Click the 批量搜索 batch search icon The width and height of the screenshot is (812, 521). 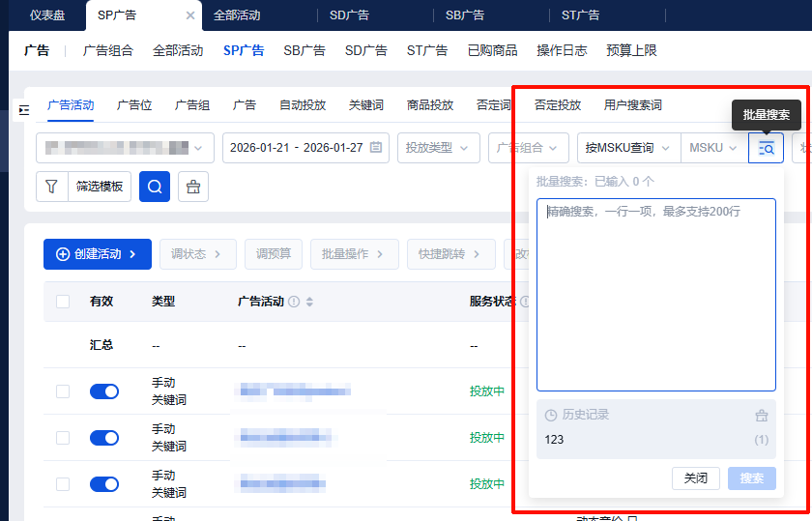(766, 148)
